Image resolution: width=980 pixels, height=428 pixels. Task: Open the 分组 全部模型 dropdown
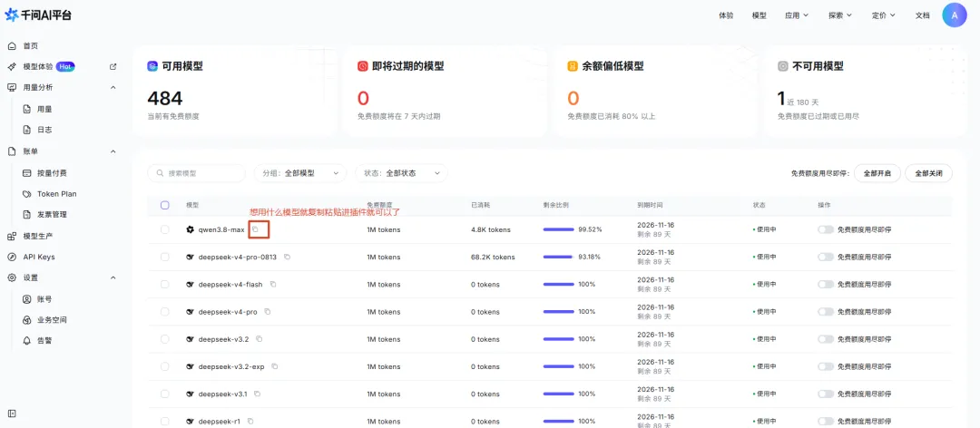(300, 173)
